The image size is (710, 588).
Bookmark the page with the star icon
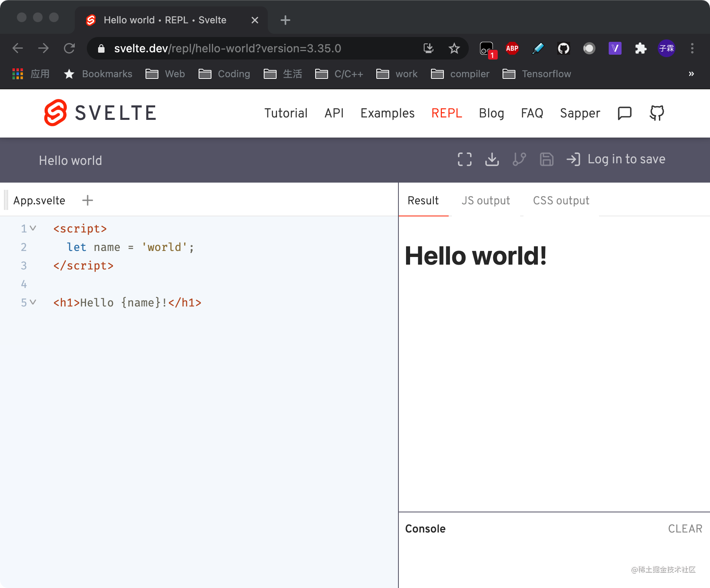pyautogui.click(x=454, y=48)
